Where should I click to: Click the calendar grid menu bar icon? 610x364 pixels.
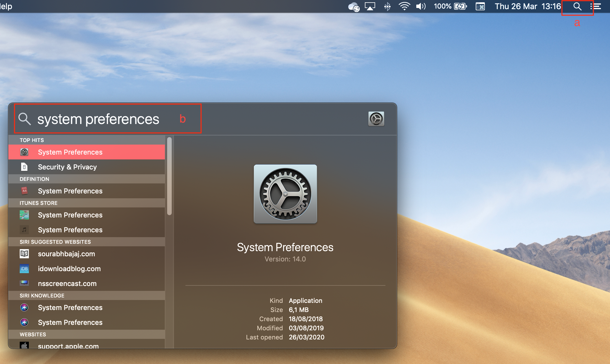tap(480, 6)
